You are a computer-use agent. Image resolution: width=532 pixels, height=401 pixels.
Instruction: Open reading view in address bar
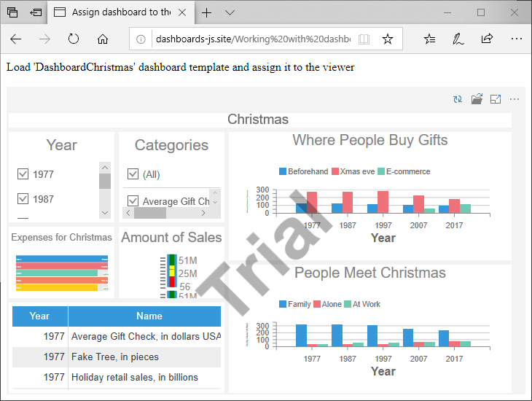click(364, 39)
